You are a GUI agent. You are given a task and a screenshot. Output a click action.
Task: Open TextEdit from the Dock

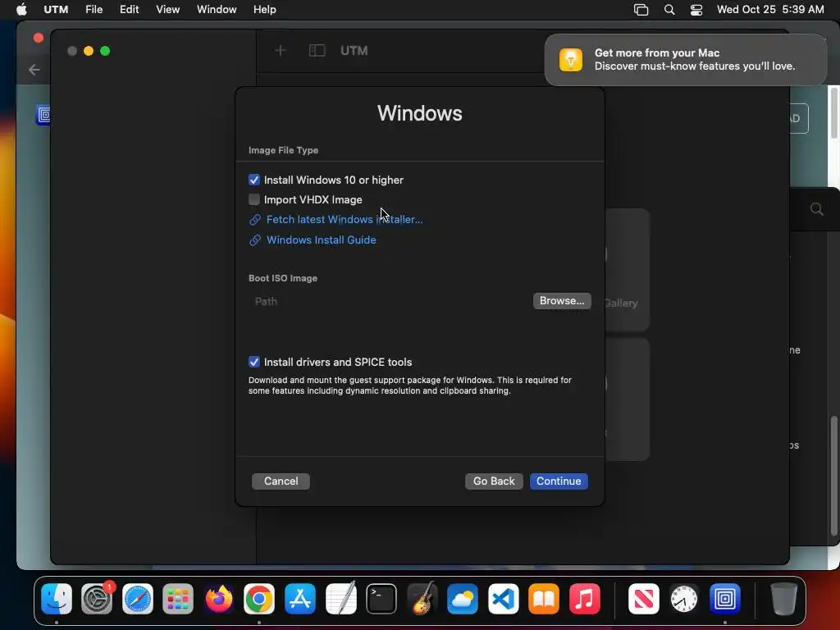coord(340,598)
